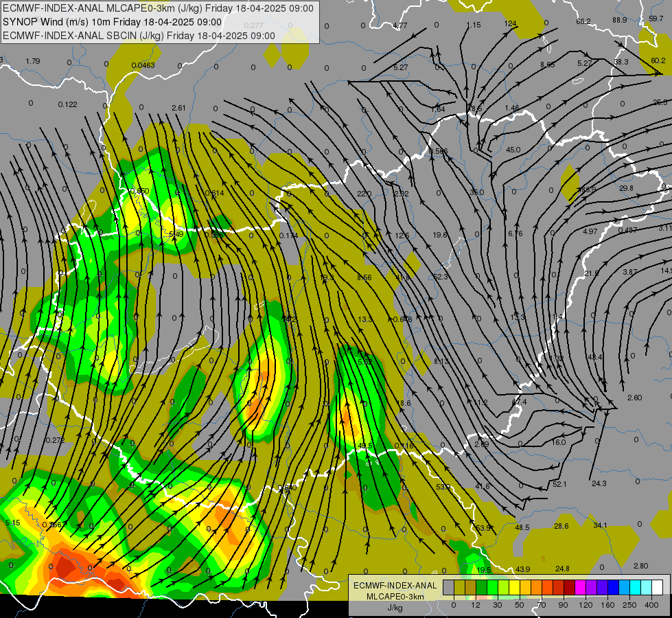Screen dimensions: 672x618
Task: Click the legend scale value 160
Action: tap(607, 605)
